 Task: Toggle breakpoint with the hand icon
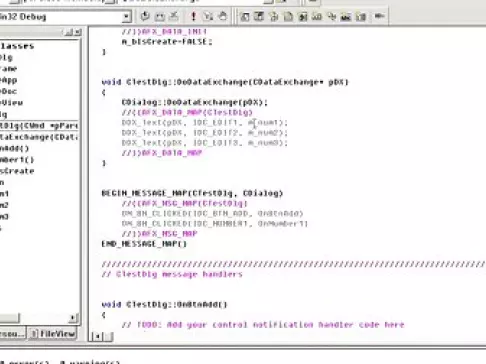pyautogui.click(x=223, y=16)
